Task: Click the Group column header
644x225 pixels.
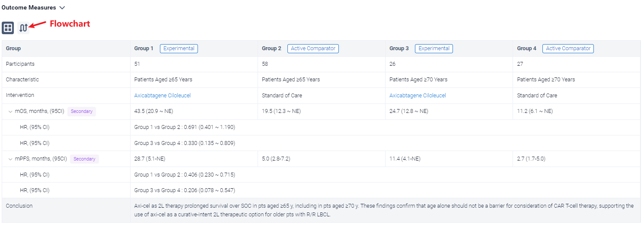Action: pyautogui.click(x=13, y=48)
